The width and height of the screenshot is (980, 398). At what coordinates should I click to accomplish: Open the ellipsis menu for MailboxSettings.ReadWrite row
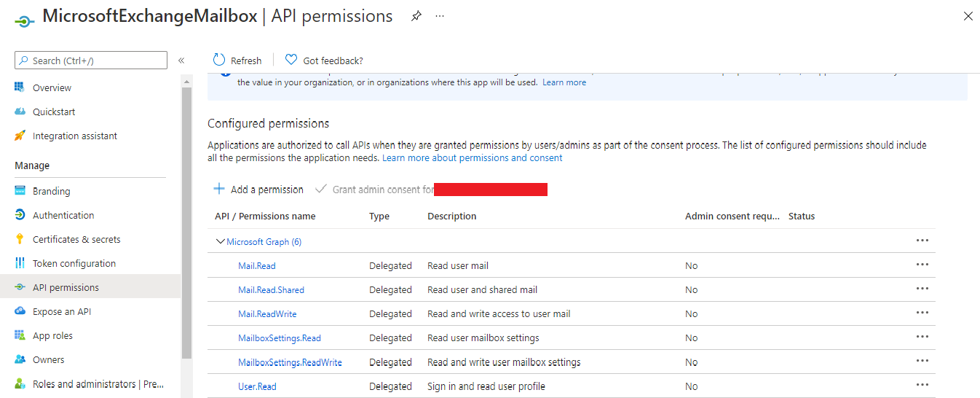[x=922, y=361]
